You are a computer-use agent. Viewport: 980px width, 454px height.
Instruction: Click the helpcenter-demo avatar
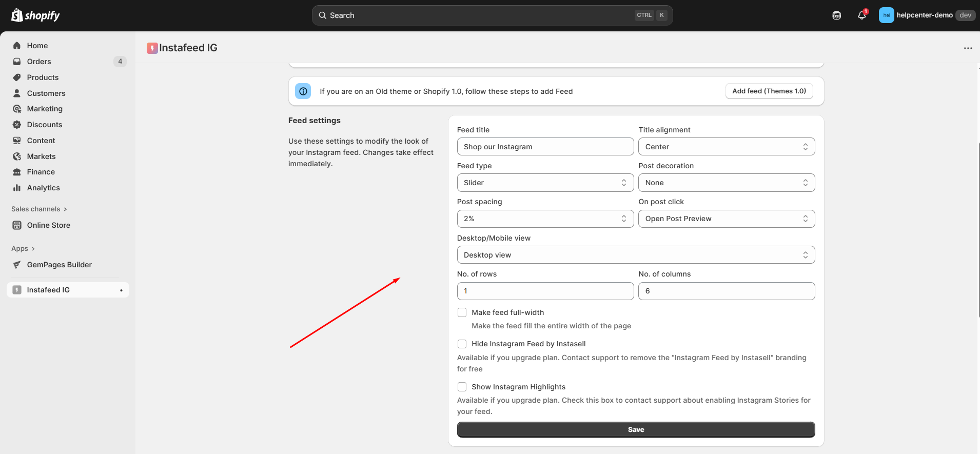click(886, 15)
